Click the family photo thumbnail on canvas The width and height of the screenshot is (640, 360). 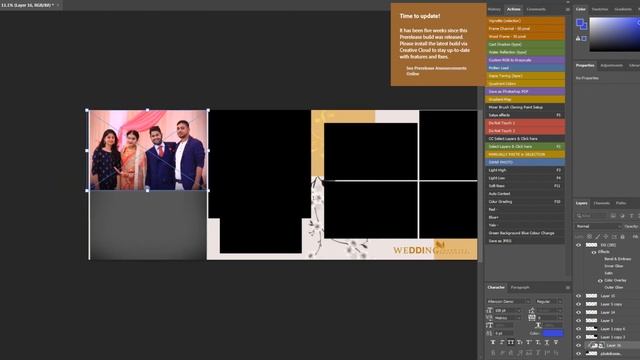(x=148, y=150)
